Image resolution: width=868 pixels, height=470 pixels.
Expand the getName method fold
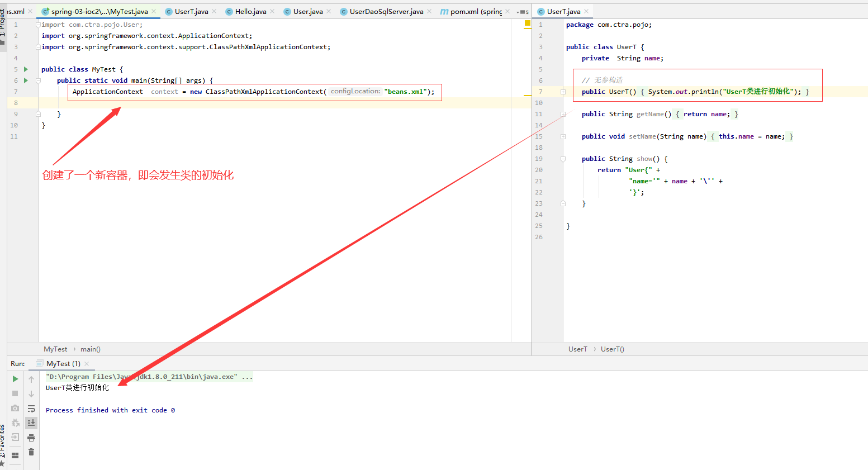tap(563, 114)
